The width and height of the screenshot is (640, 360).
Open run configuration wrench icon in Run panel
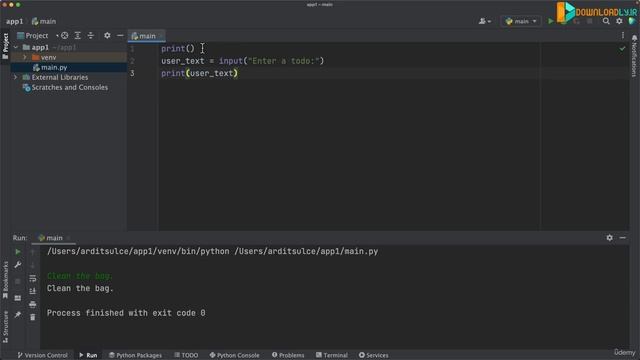point(18,265)
